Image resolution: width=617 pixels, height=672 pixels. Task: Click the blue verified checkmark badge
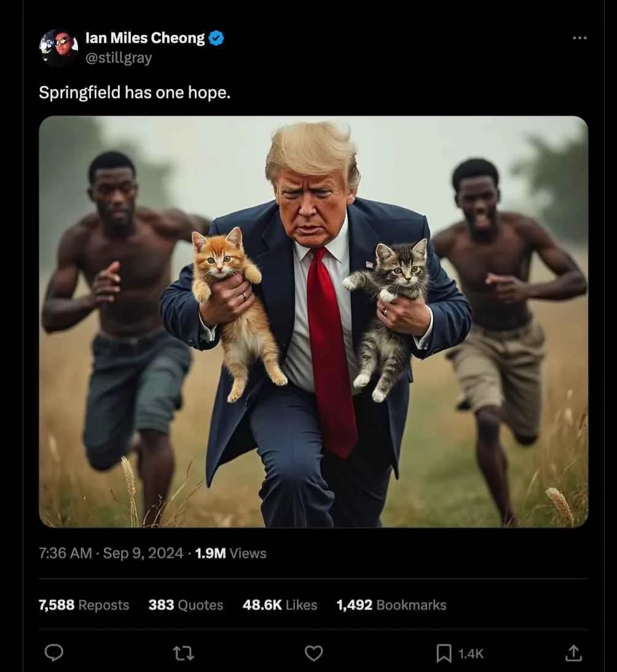pos(216,38)
